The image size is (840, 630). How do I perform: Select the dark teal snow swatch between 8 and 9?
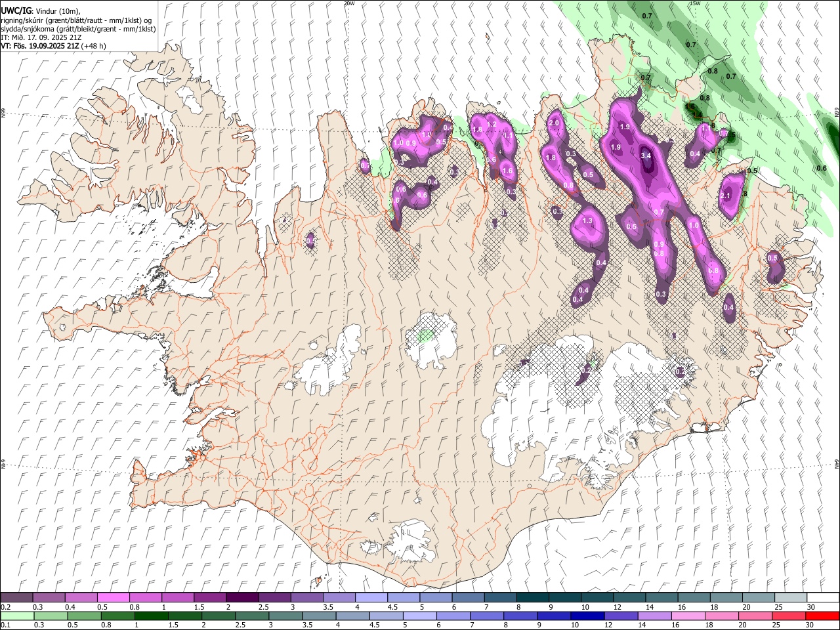tap(532, 598)
